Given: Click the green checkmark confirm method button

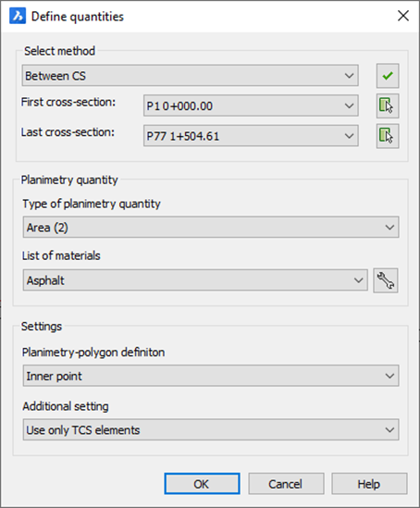Looking at the screenshot, I should [388, 76].
